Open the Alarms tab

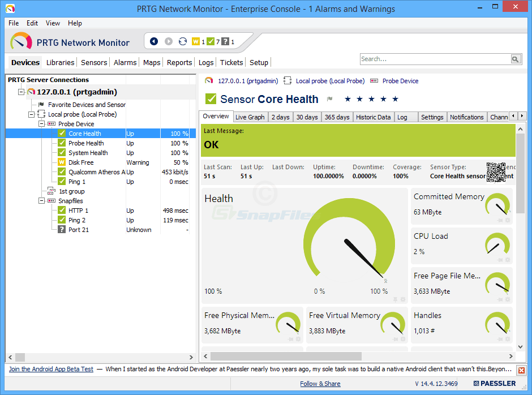point(125,62)
